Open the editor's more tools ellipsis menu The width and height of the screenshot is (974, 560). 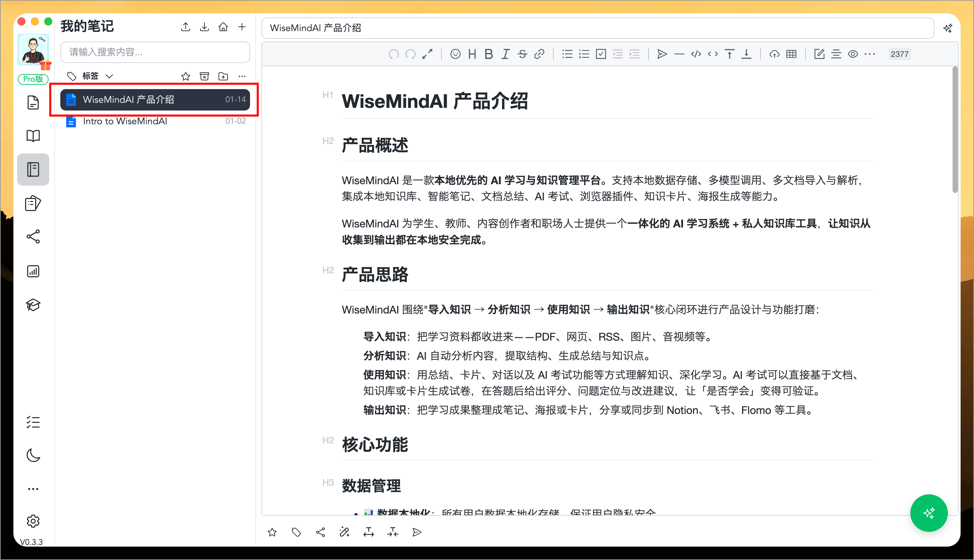[870, 54]
